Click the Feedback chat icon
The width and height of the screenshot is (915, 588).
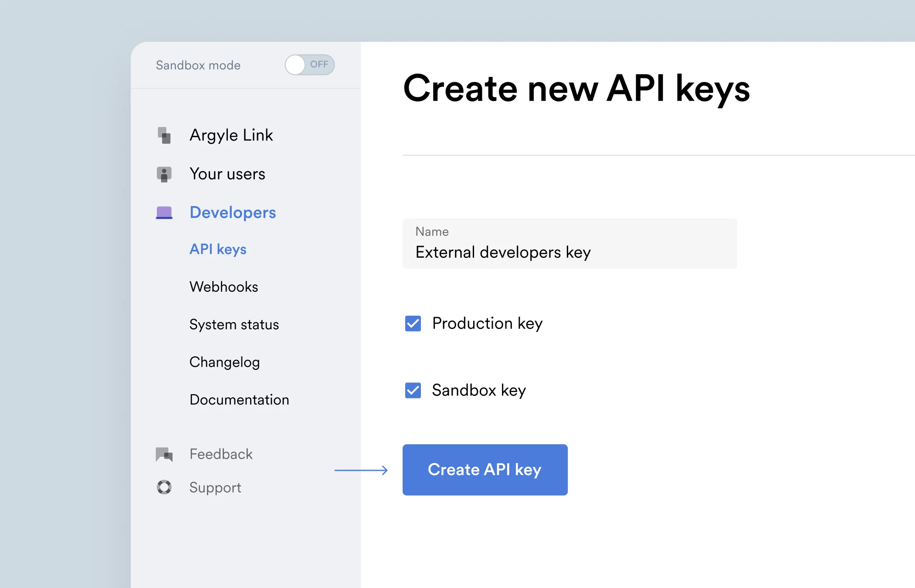click(x=164, y=454)
